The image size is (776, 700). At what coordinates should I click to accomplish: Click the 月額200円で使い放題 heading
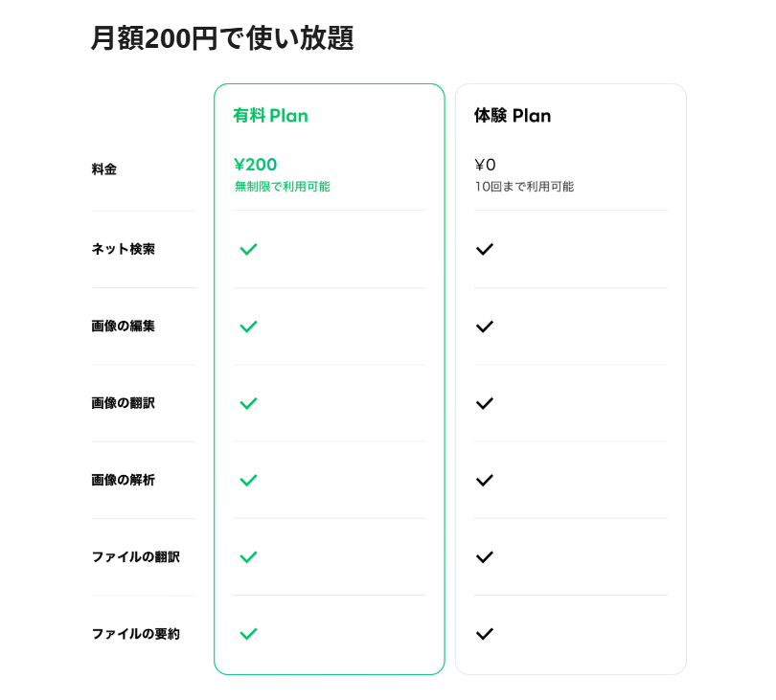point(222,38)
